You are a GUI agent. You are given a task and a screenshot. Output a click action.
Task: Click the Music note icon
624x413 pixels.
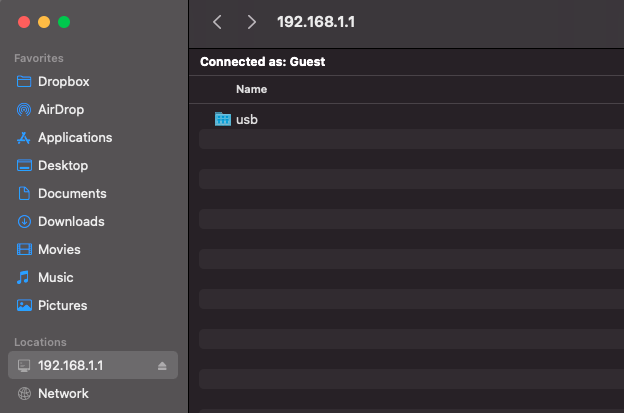(x=23, y=277)
